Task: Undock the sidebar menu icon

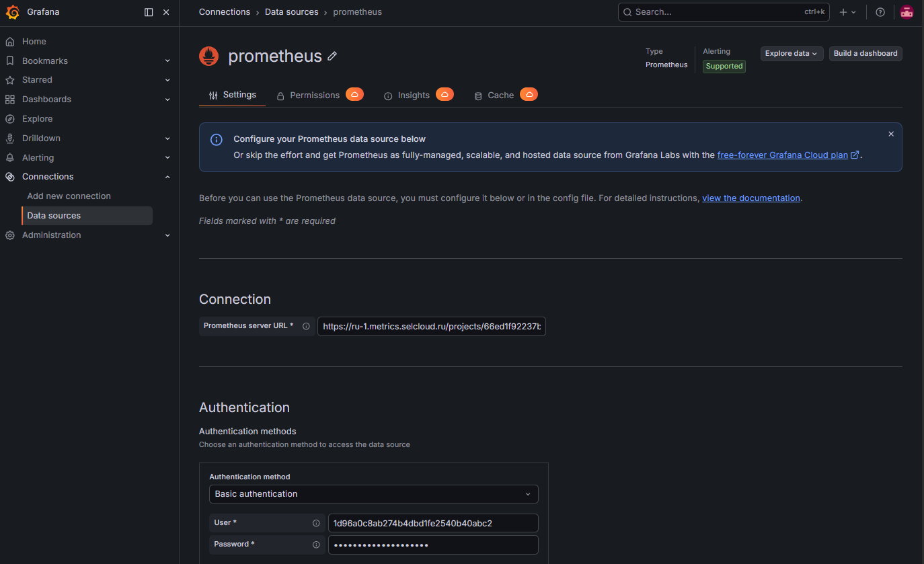Action: [149, 12]
